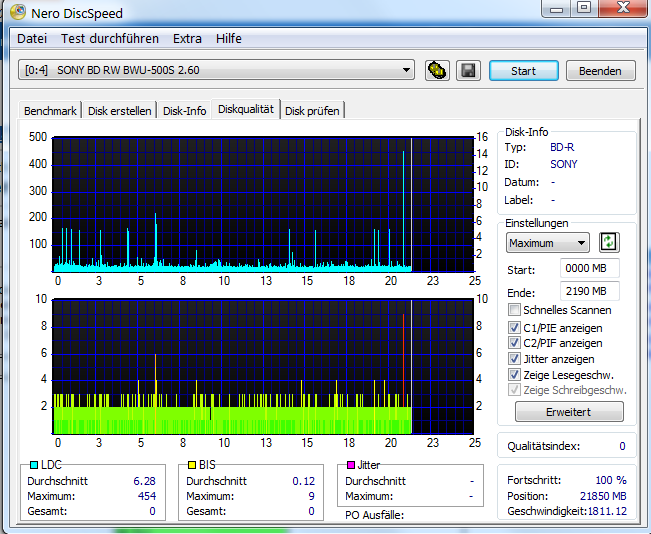
Task: Toggle Jitter anzeigen checkbox
Action: (x=514, y=359)
